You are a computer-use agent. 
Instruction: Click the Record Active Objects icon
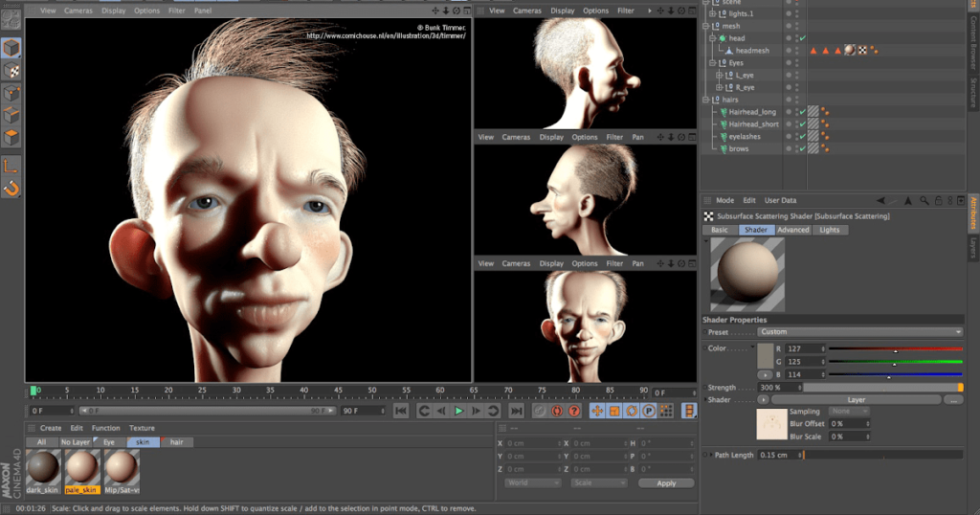coord(540,411)
